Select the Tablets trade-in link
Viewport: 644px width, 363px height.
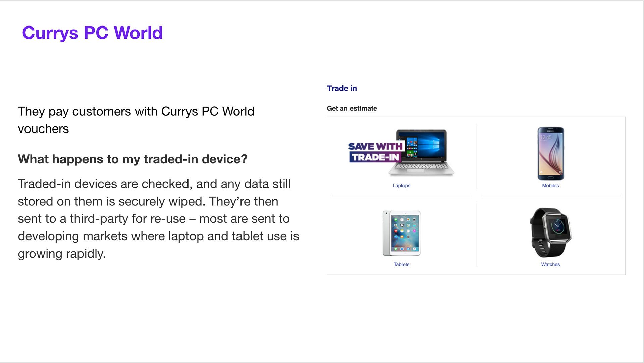coord(401,265)
